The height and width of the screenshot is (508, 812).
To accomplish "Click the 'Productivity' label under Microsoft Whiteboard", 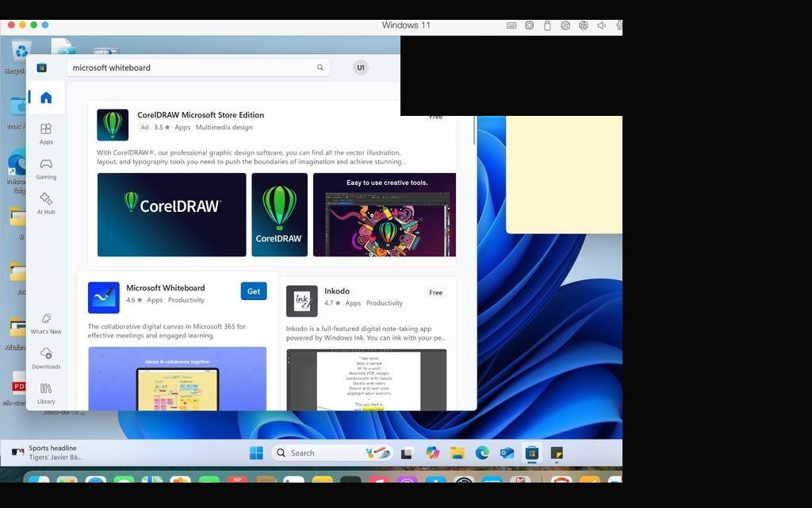I will [186, 300].
